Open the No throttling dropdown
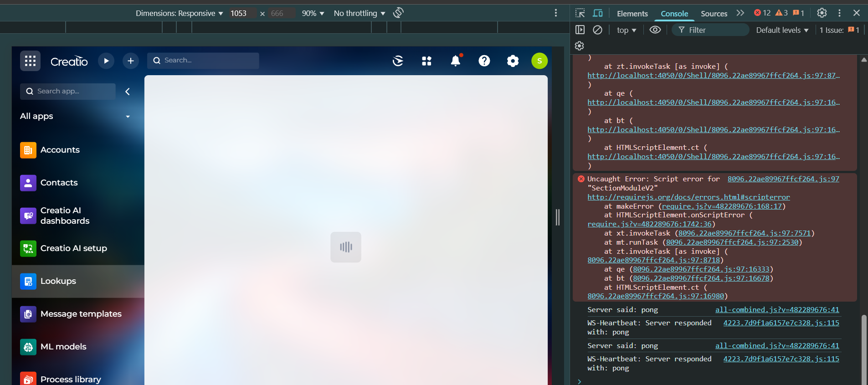 [360, 13]
